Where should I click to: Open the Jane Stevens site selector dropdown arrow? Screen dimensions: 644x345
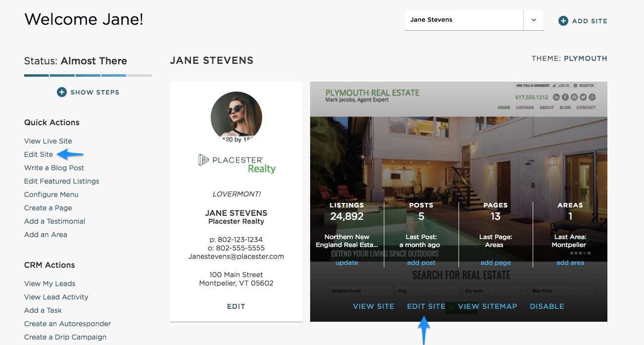point(534,20)
